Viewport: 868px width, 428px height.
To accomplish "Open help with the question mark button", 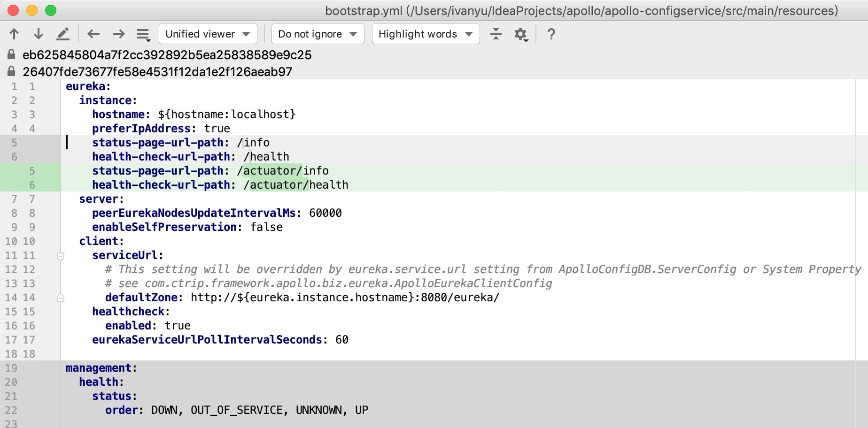I will point(550,33).
